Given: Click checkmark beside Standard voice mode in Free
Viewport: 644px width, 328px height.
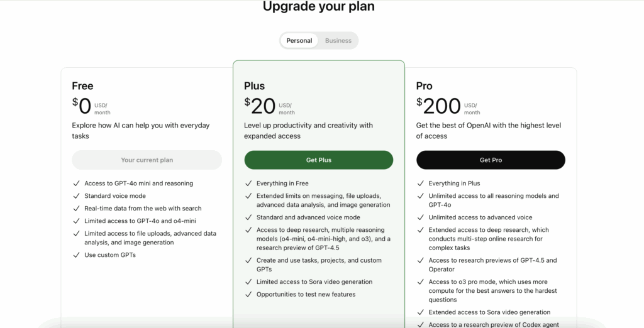Looking at the screenshot, I should [75, 196].
